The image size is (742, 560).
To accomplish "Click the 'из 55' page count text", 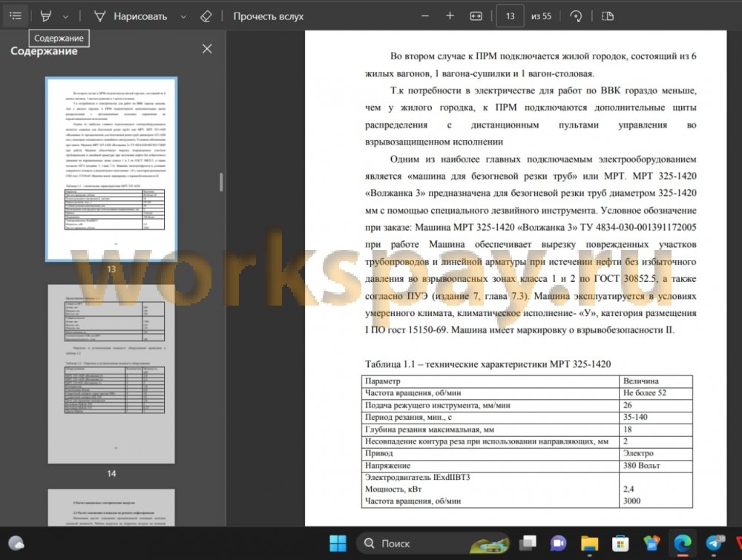I will point(541,16).
